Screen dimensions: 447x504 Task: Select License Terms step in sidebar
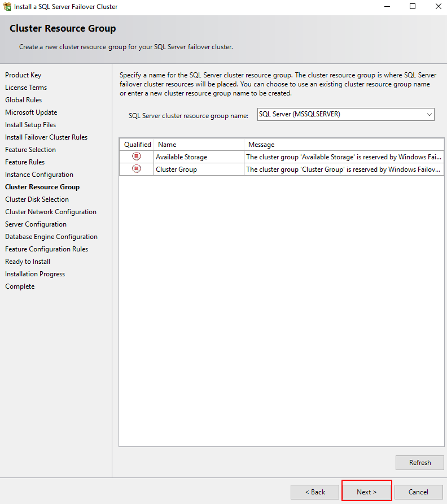click(26, 88)
